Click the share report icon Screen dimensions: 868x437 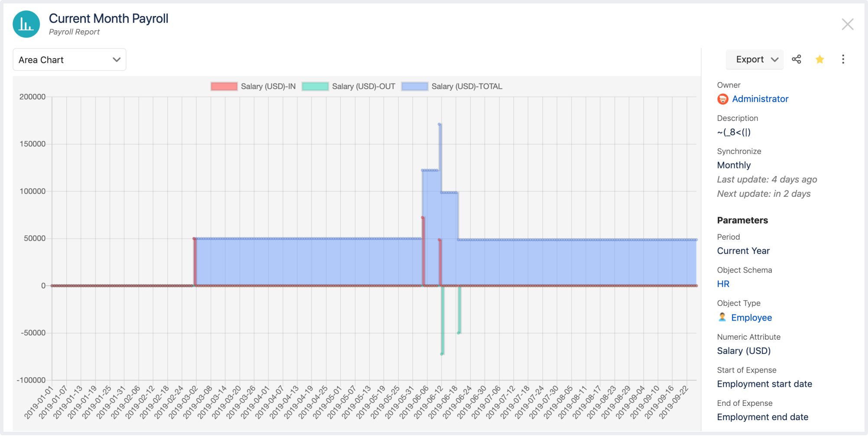pos(796,59)
